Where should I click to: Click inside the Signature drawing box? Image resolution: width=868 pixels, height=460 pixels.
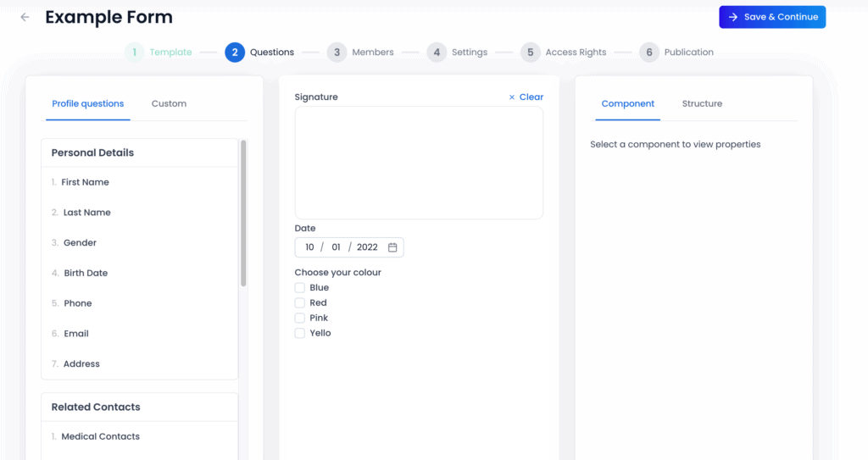[x=419, y=163]
